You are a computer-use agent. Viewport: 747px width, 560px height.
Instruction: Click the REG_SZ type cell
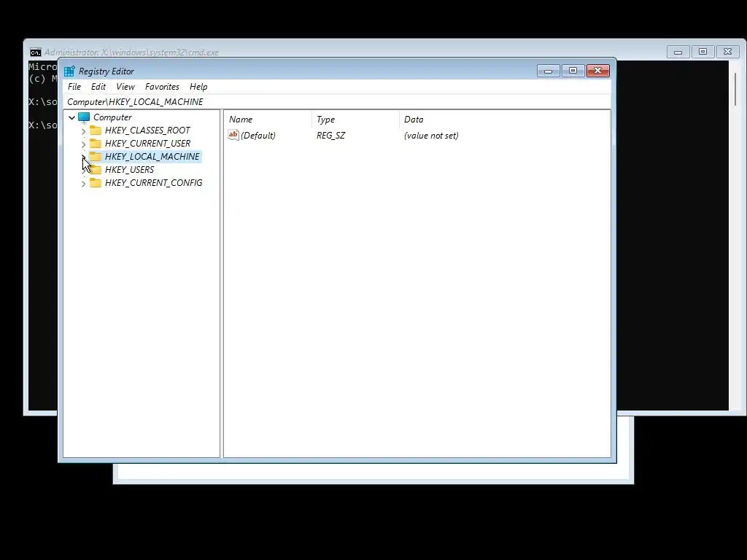click(x=330, y=135)
